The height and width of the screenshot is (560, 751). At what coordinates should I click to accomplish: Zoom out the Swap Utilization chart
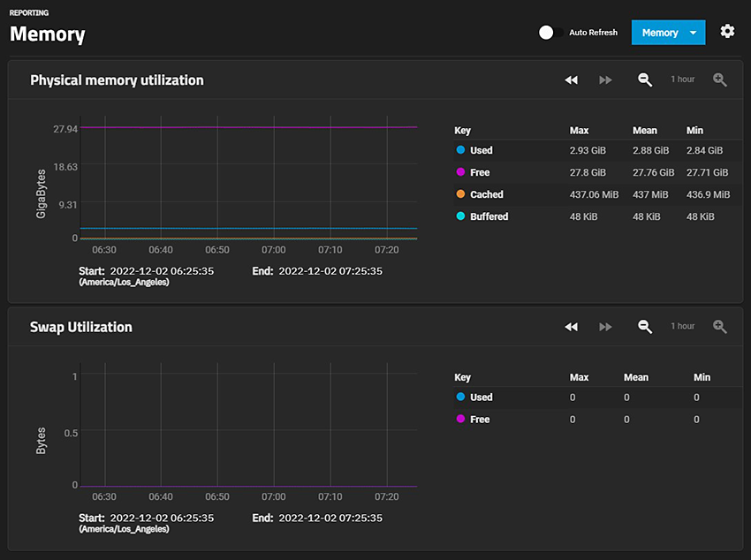(x=645, y=327)
